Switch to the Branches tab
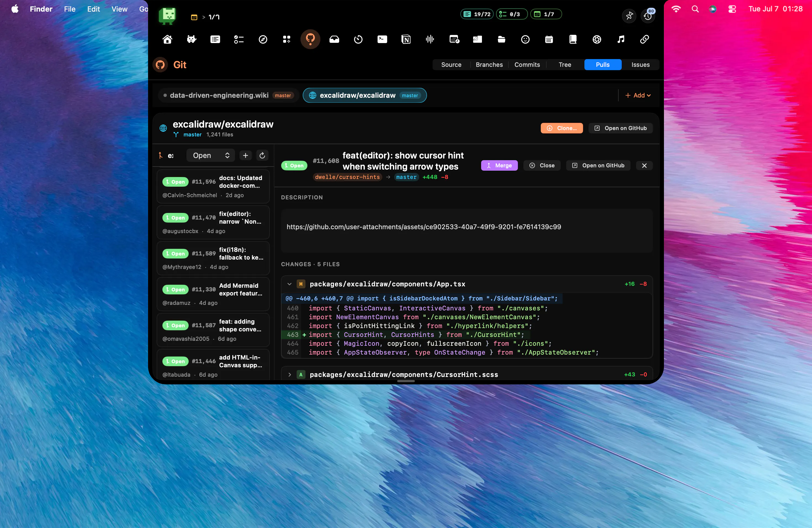The image size is (812, 528). [489, 65]
